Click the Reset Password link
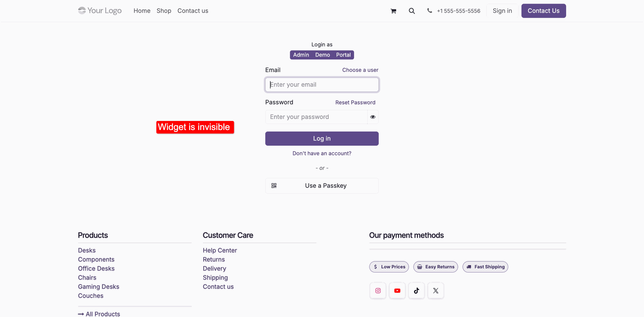644x317 pixels. point(355,103)
